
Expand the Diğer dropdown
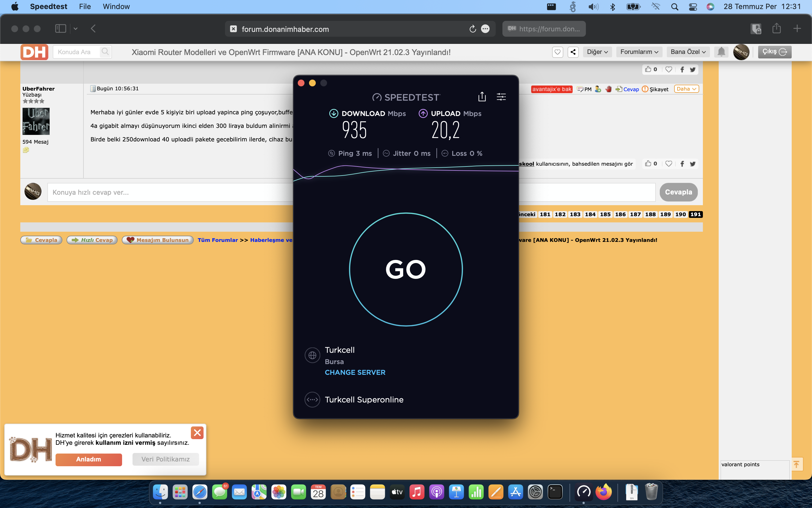(597, 52)
